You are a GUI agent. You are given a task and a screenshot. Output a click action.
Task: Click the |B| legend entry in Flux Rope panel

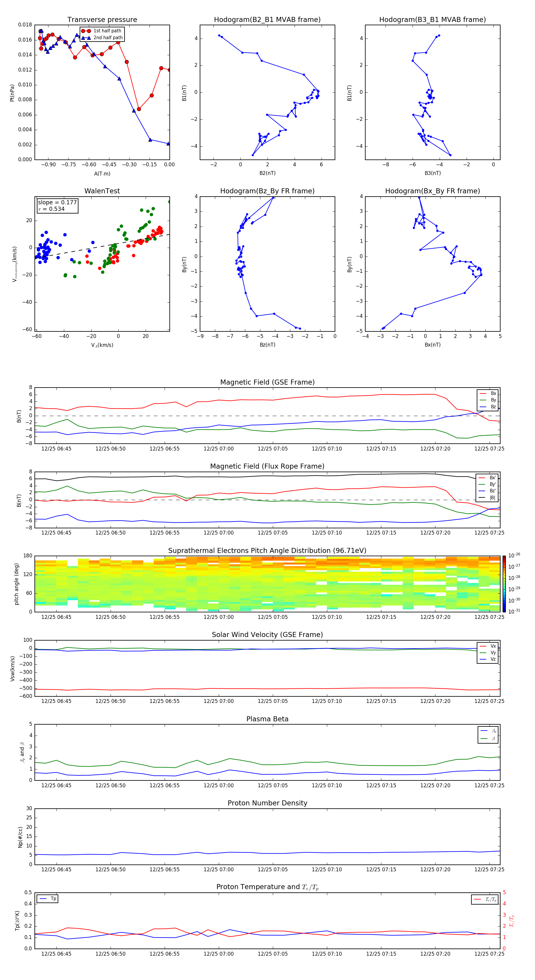click(487, 498)
